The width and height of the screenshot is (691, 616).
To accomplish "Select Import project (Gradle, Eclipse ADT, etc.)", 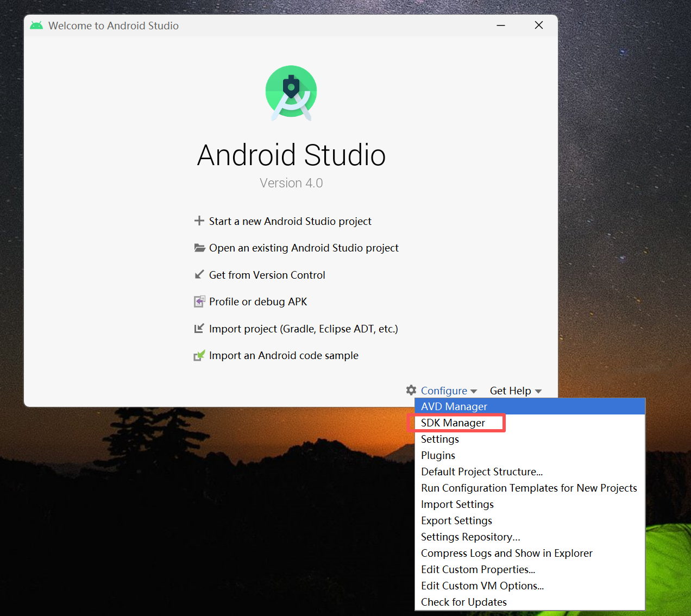I will click(x=304, y=329).
